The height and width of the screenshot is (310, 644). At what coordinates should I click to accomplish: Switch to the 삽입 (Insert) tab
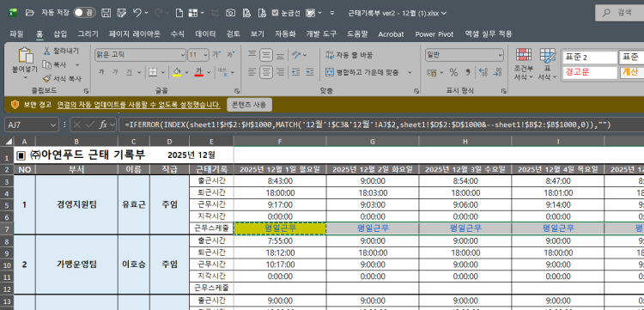[x=60, y=34]
